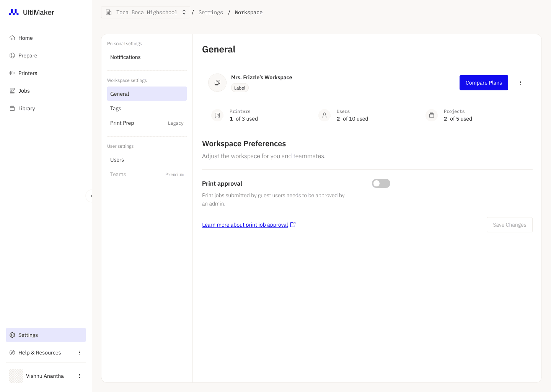This screenshot has width=551, height=392.
Task: Open the Library section
Action: point(46,108)
